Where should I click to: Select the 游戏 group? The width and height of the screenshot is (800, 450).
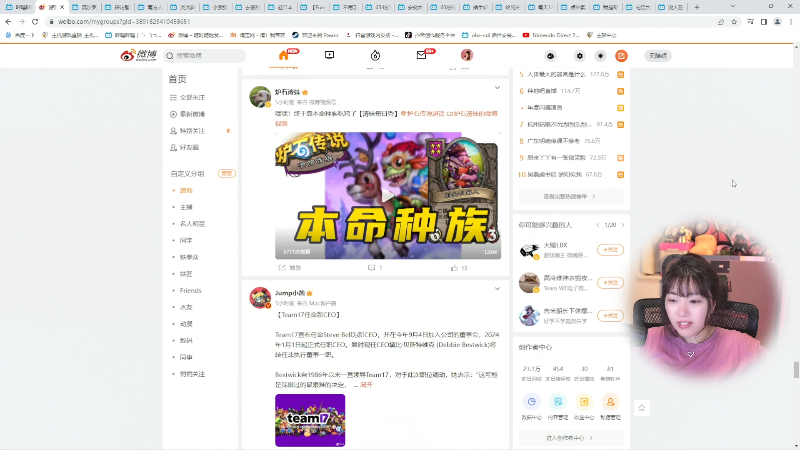(x=186, y=190)
